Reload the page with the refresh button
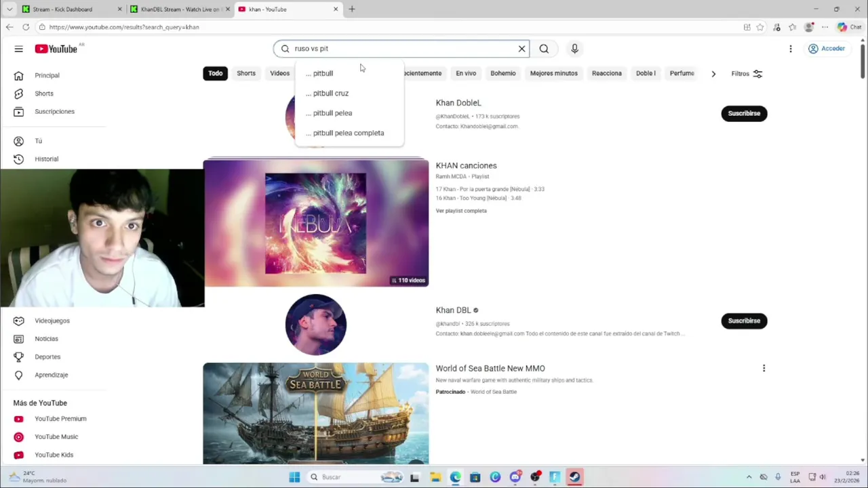 [x=26, y=27]
